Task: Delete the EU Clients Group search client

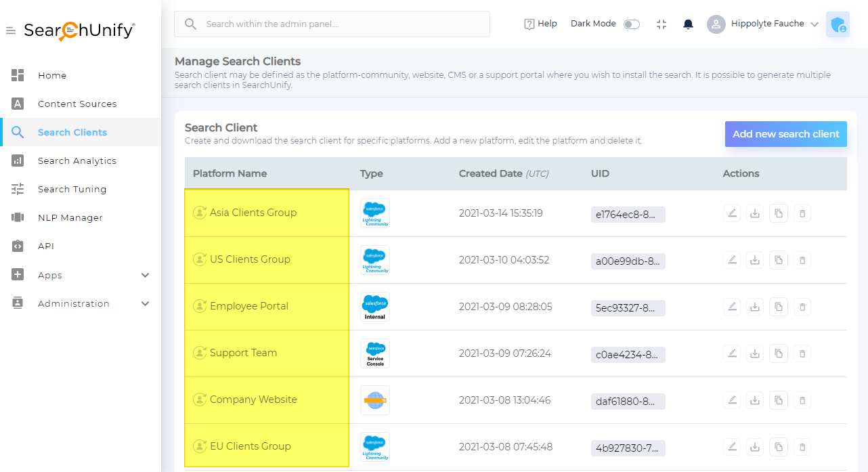Action: point(802,448)
